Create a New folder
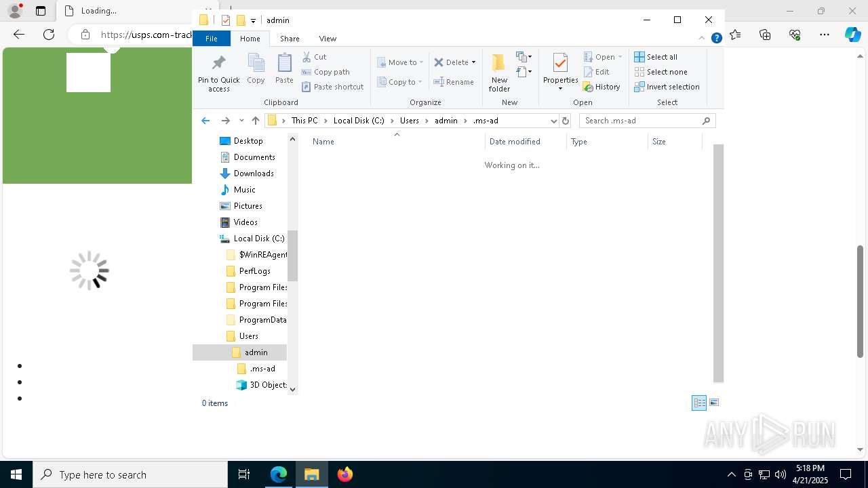Image resolution: width=868 pixels, height=488 pixels. [x=499, y=73]
